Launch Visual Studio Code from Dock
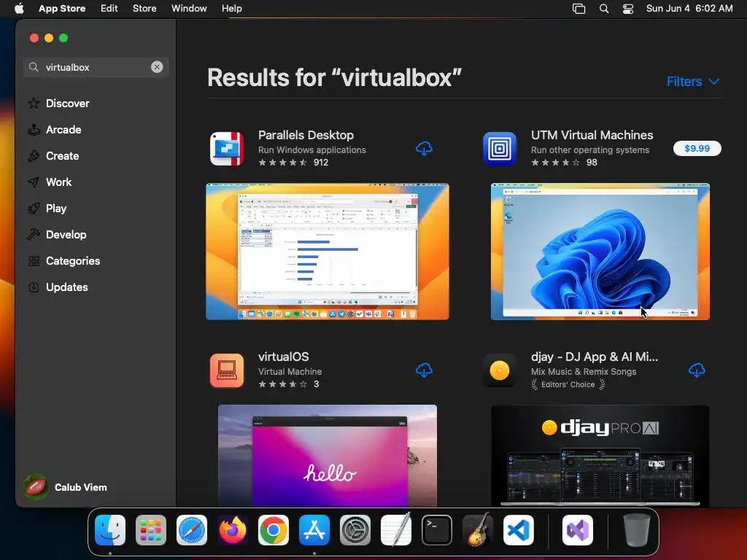The image size is (747, 560). (x=519, y=530)
